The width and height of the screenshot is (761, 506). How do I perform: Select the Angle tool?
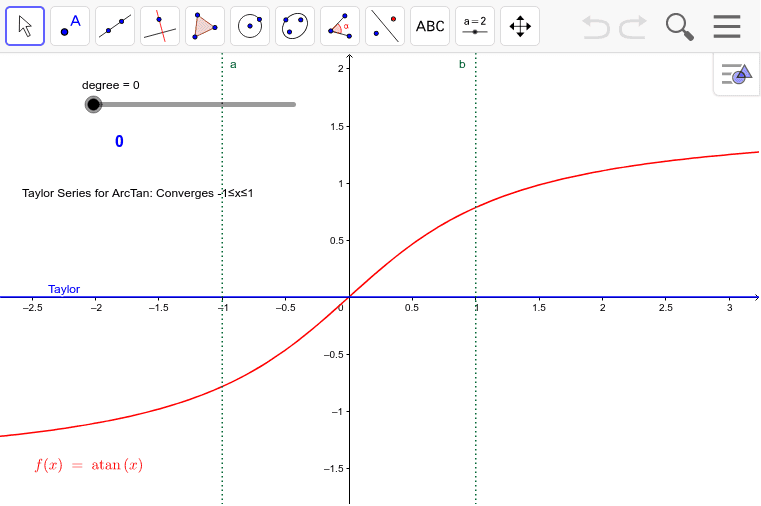(x=340, y=26)
